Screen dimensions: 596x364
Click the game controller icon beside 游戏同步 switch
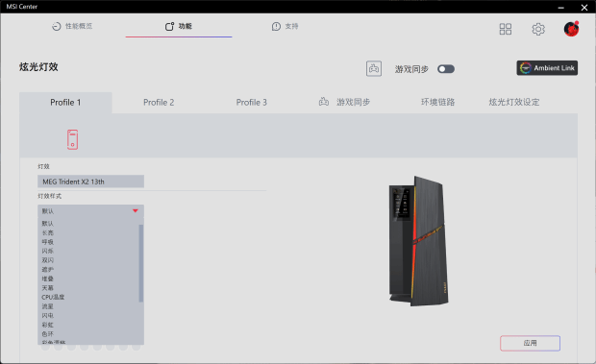pos(374,69)
